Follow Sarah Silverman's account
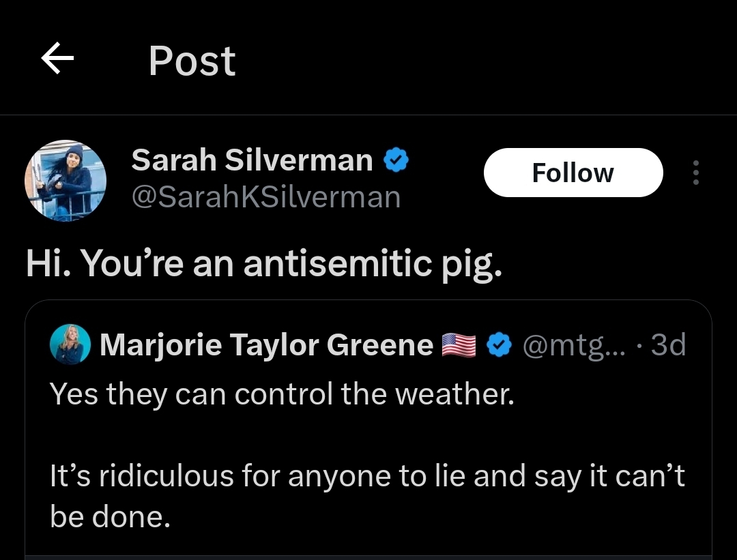This screenshot has height=560, width=737. (x=573, y=173)
